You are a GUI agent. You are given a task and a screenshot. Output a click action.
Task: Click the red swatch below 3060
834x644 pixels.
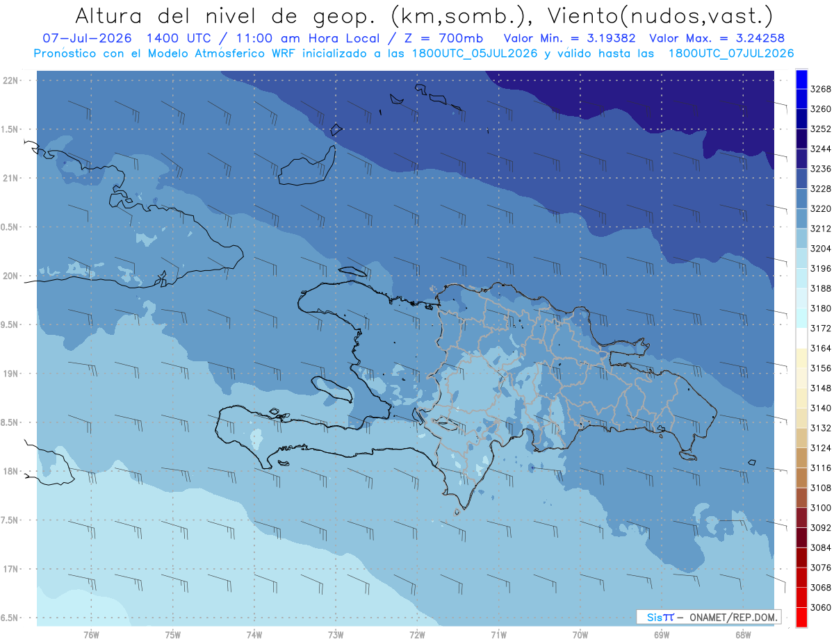[801, 617]
